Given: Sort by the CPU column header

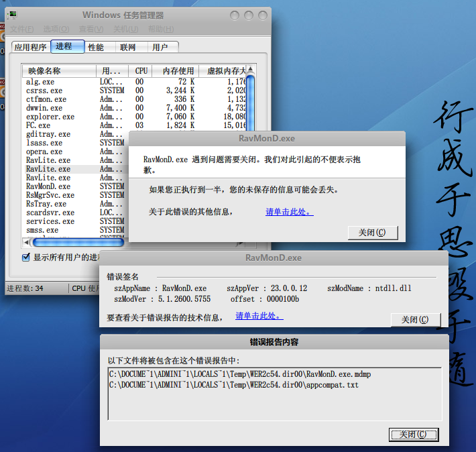Looking at the screenshot, I should point(140,71).
